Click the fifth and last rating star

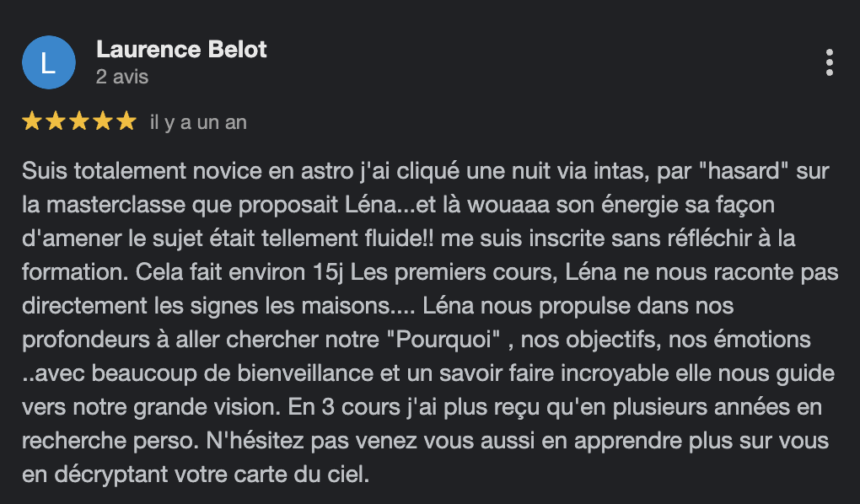pos(126,122)
